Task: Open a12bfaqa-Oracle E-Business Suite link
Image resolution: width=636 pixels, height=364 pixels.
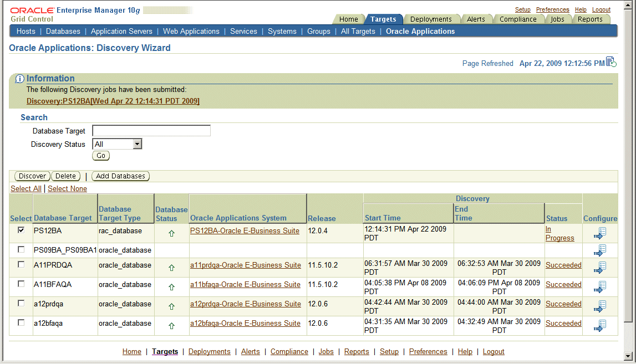Action: pyautogui.click(x=245, y=324)
